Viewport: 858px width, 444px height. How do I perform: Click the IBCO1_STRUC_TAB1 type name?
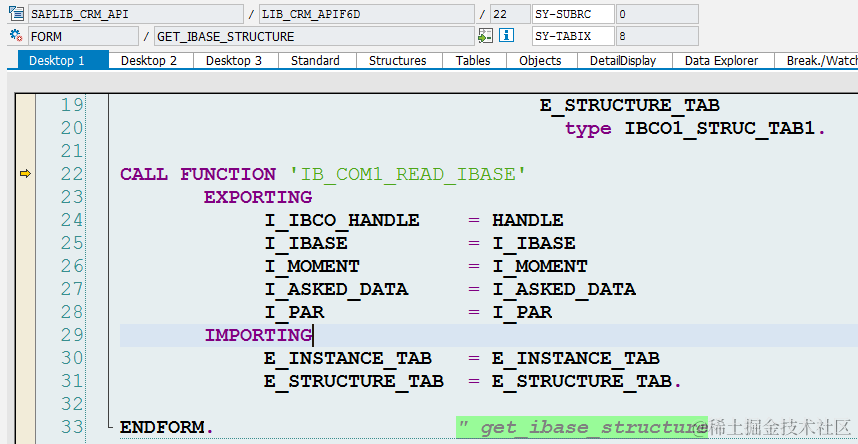click(720, 128)
